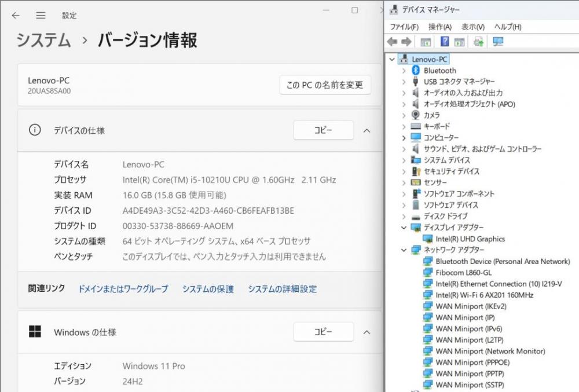Image resolution: width=579 pixels, height=392 pixels.
Task: Click the この PC の名前を変更 button
Action: click(325, 85)
